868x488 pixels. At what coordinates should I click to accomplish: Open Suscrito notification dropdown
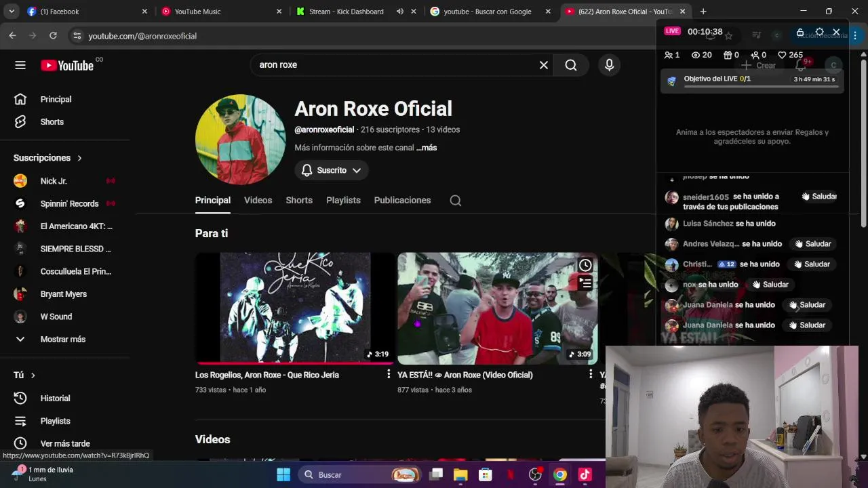(x=332, y=170)
